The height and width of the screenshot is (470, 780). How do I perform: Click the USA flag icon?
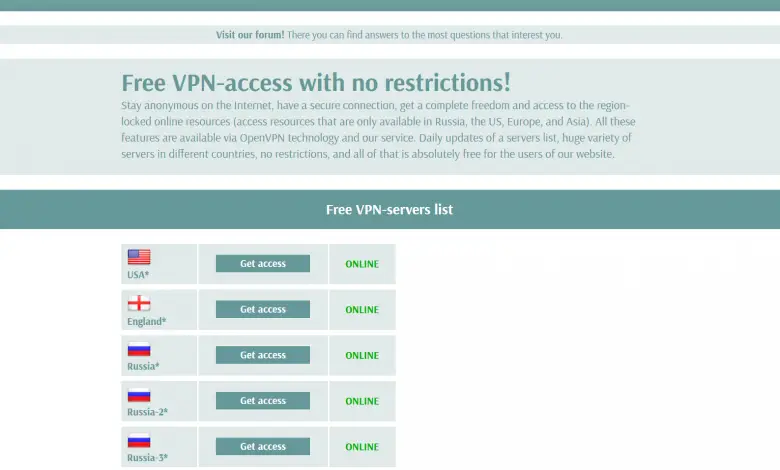[139, 257]
